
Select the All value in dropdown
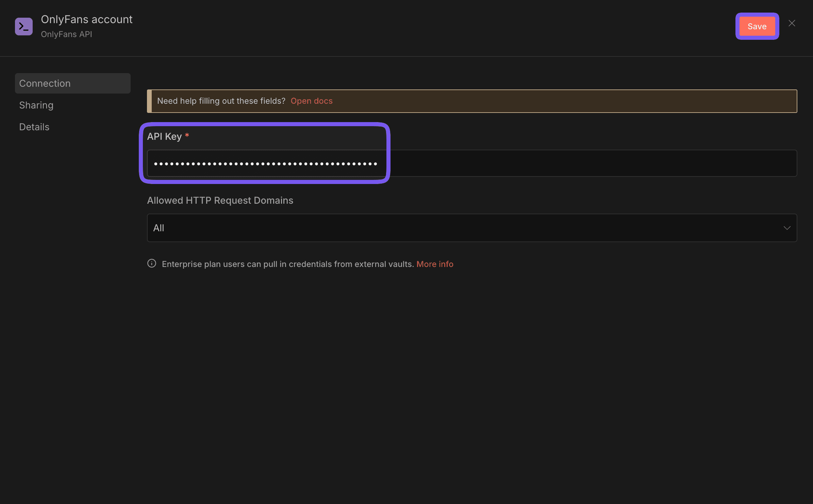click(159, 228)
